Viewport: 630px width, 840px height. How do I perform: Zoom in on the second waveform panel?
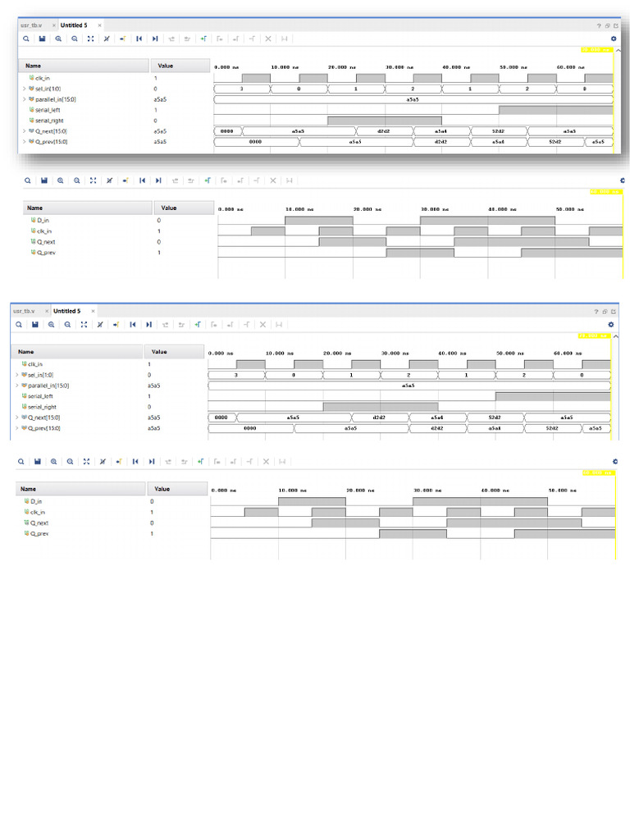[x=61, y=180]
